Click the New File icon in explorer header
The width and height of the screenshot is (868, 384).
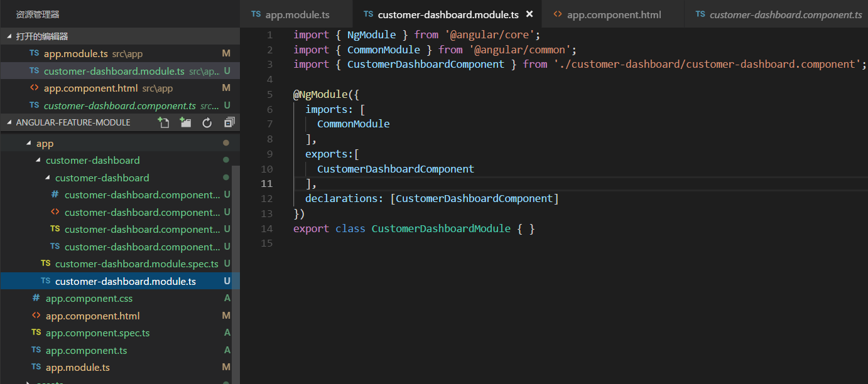point(164,123)
